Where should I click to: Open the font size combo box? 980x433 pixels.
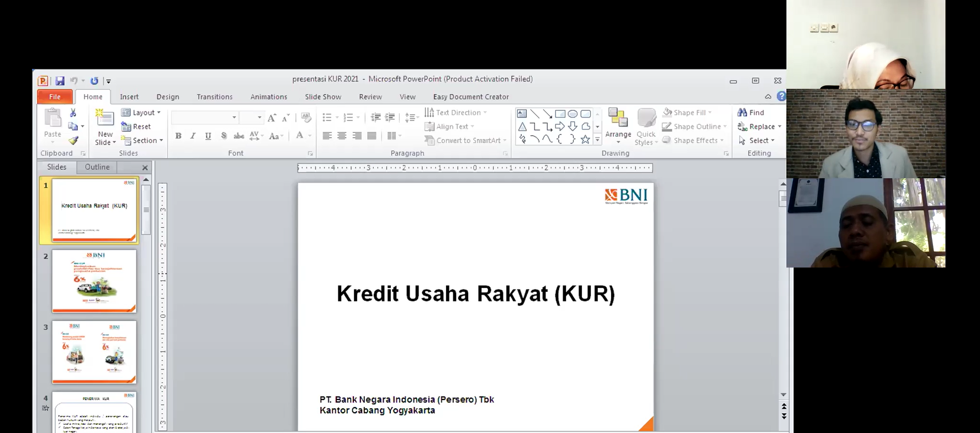coord(251,117)
